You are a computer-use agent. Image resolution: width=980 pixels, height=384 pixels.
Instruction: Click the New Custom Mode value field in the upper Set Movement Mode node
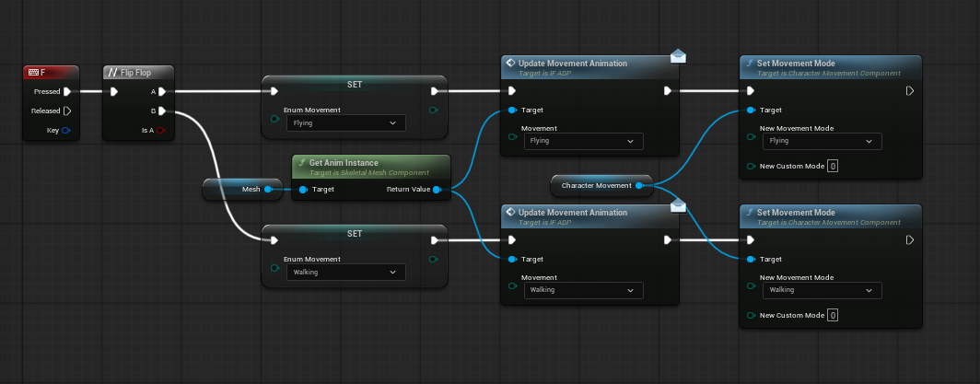833,167
